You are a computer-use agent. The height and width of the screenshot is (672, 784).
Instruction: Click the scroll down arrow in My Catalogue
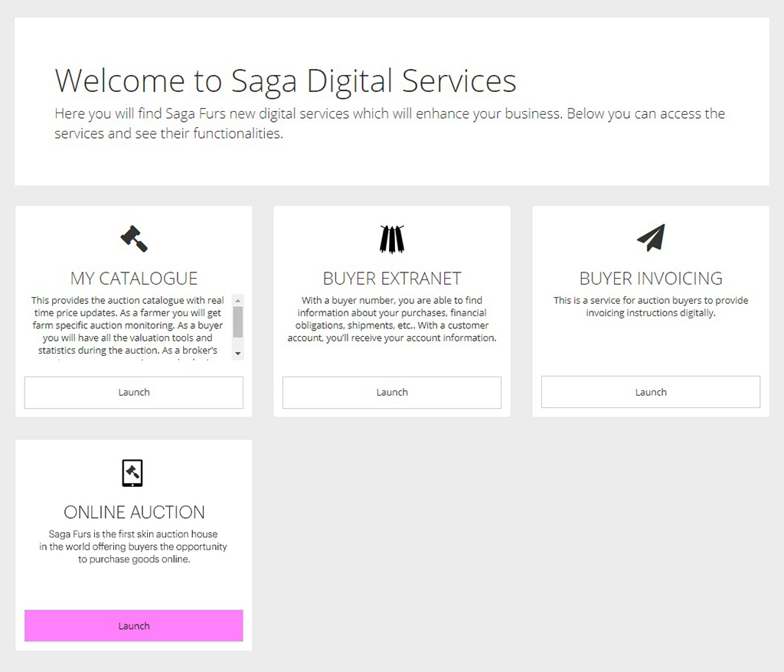pos(238,353)
